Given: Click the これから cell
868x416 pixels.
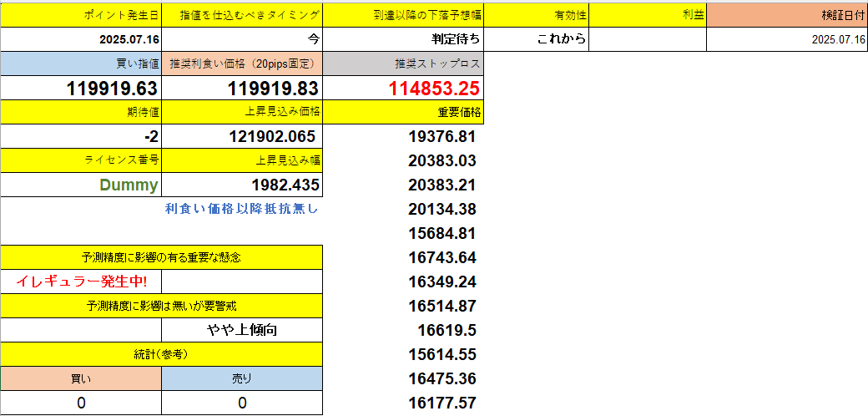Looking at the screenshot, I should pyautogui.click(x=536, y=40).
